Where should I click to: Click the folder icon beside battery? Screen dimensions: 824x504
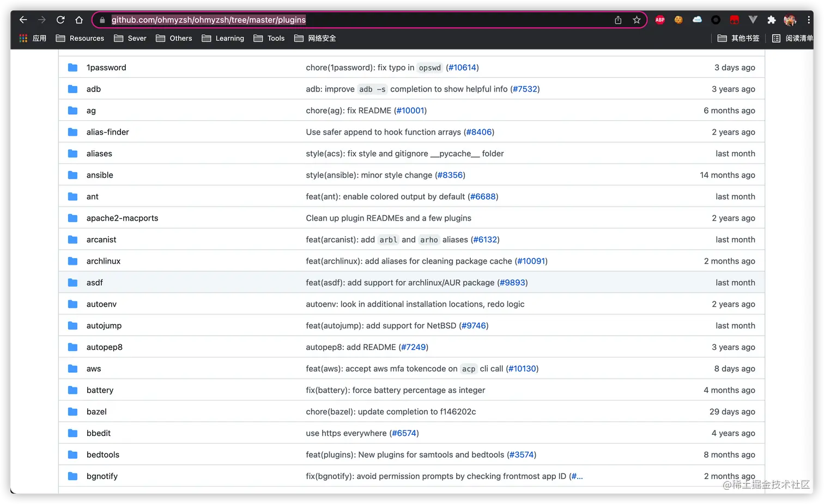[72, 390]
